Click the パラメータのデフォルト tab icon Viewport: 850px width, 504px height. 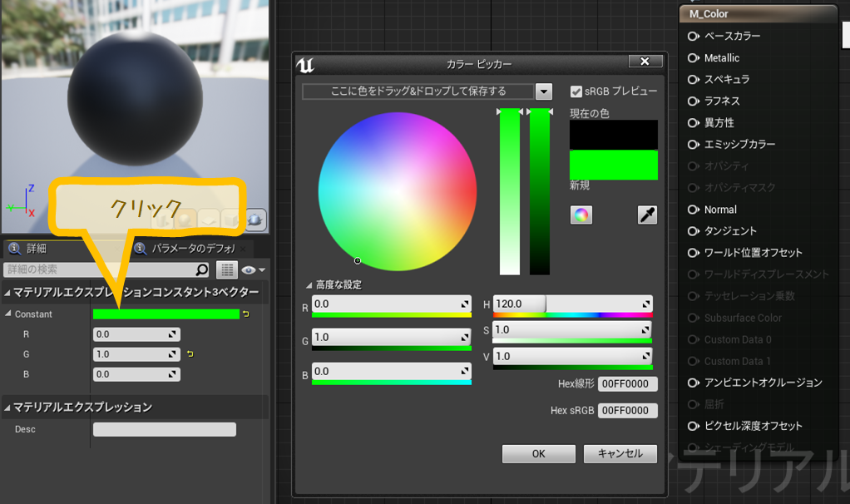[x=141, y=249]
